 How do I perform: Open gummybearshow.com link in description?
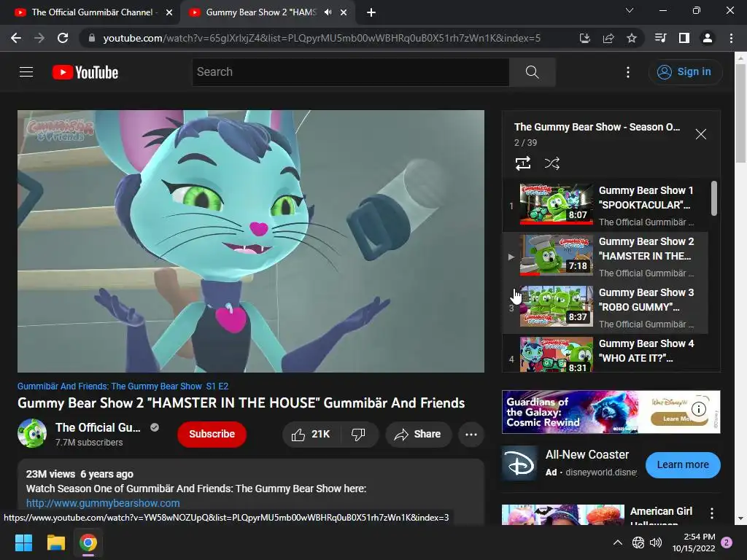[103, 503]
